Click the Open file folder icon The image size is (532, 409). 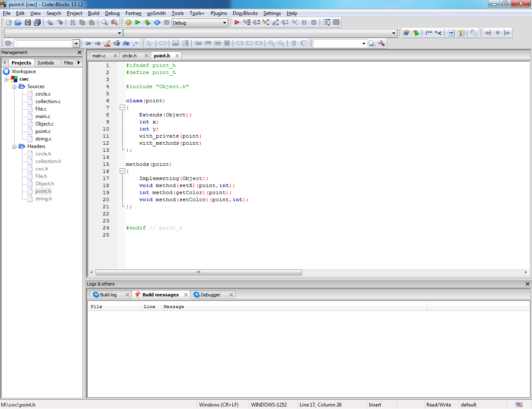pos(18,22)
